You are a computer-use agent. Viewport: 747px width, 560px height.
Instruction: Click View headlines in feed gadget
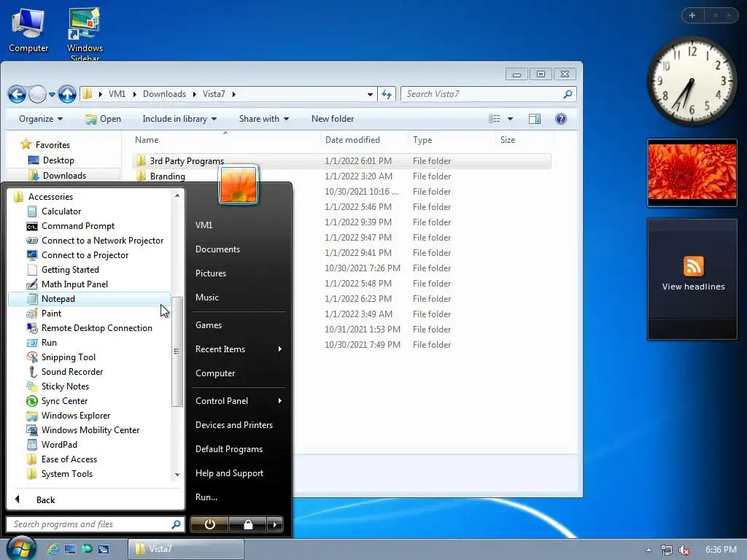(x=693, y=287)
